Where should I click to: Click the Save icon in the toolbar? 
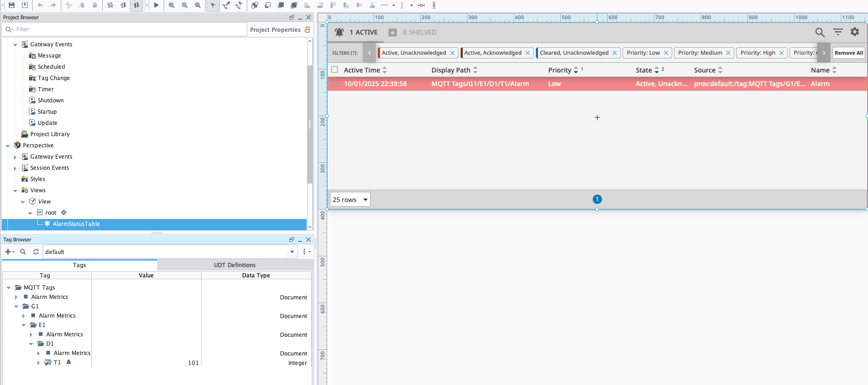(x=12, y=5)
